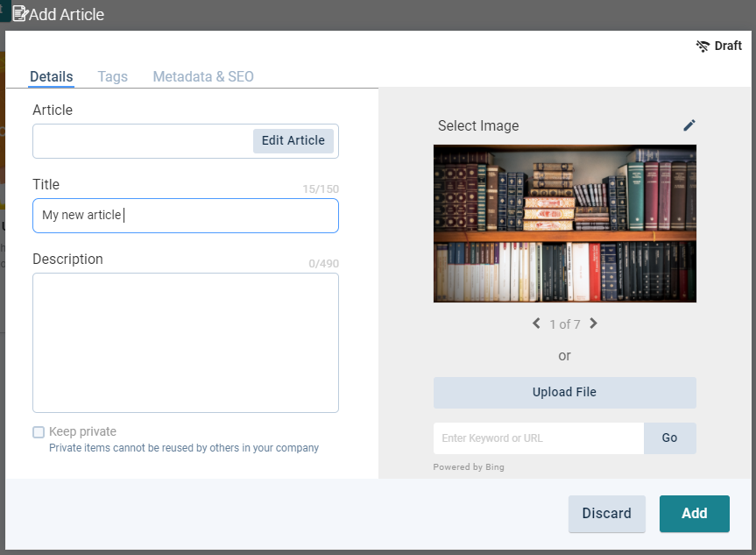Click the Add Article header icon
This screenshot has width=756, height=555.
point(19,15)
